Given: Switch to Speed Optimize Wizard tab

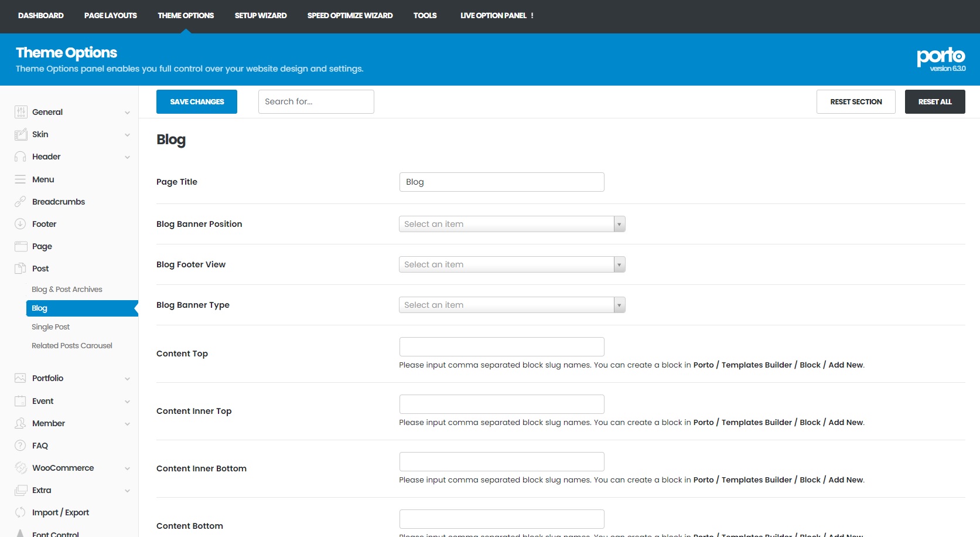Looking at the screenshot, I should [x=350, y=16].
